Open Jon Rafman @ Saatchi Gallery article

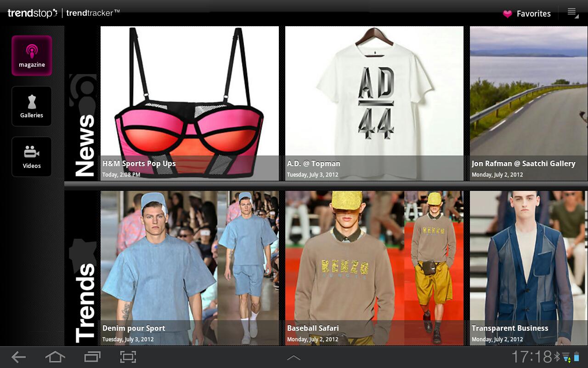coord(529,103)
